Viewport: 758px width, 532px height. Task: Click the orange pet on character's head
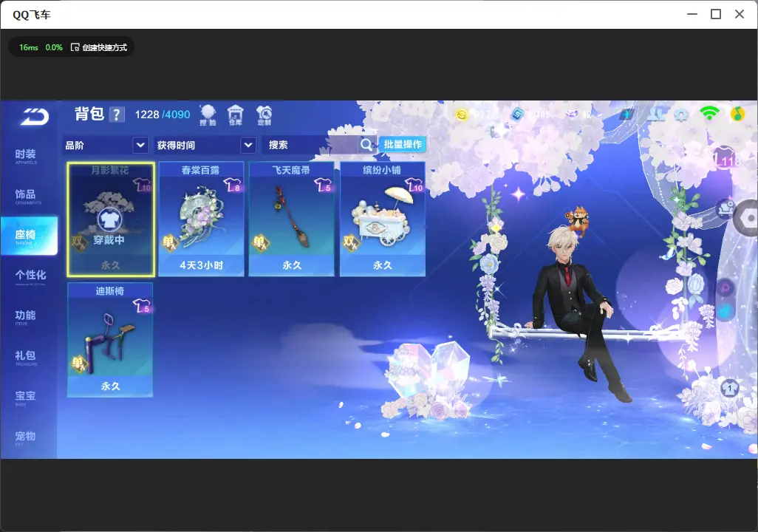(578, 220)
